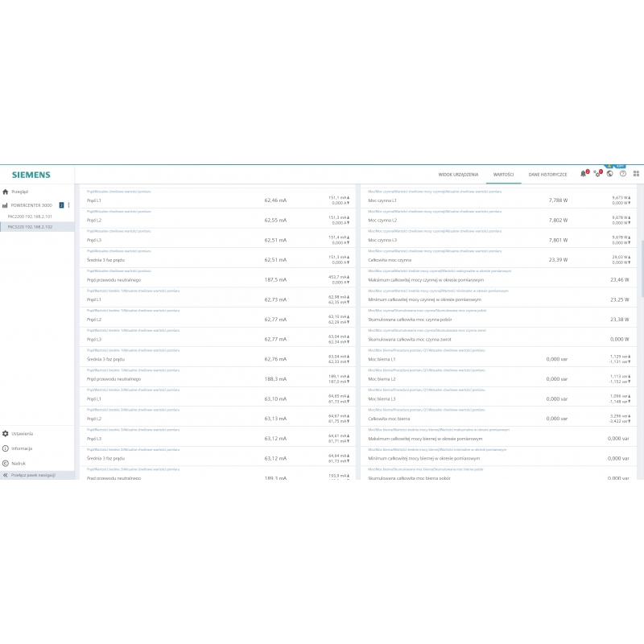644x644 pixels.
Task: Select the Wartości tab
Action: [x=503, y=175]
